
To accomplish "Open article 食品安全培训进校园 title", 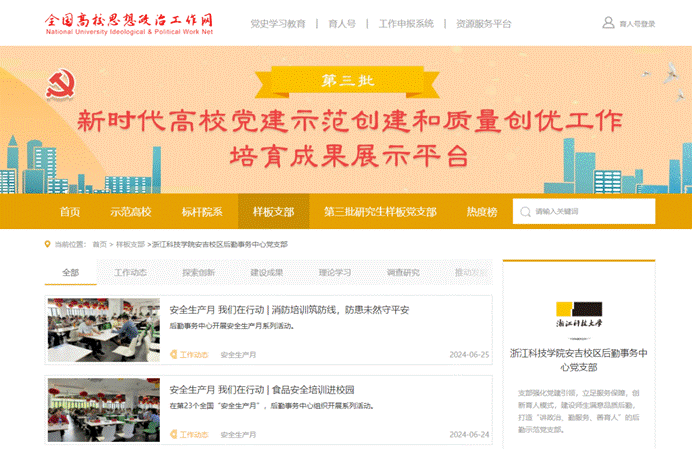I will [262, 389].
